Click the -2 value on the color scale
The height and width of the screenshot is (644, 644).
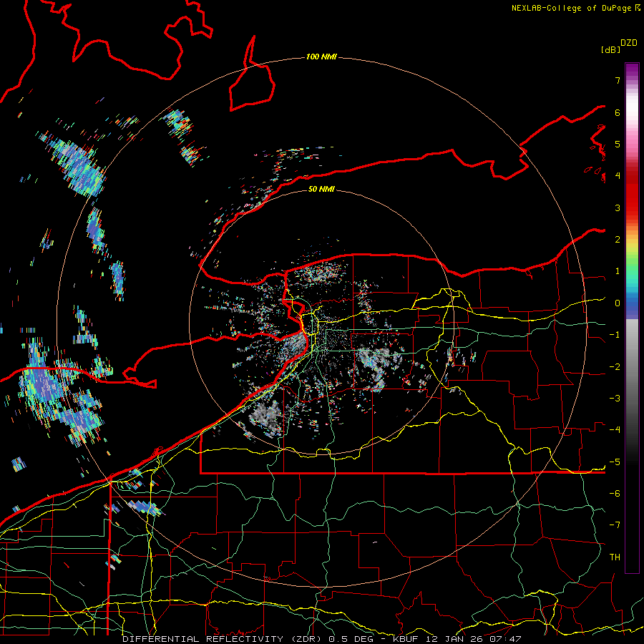click(615, 366)
